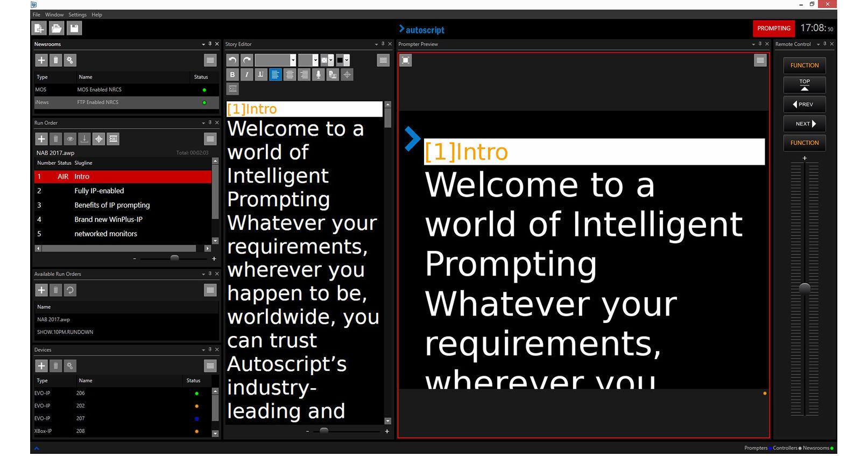Screen dimensions: 868x456
Task: Add a new newsroom connection
Action: pos(41,60)
